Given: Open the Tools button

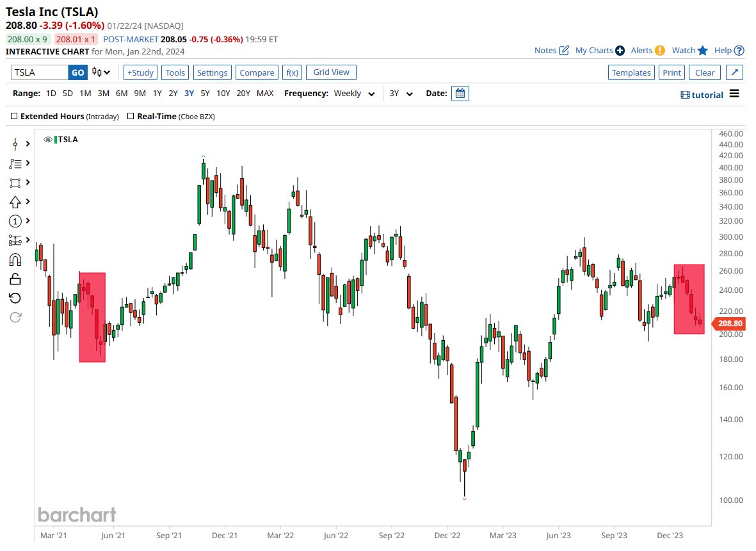Looking at the screenshot, I should [175, 72].
